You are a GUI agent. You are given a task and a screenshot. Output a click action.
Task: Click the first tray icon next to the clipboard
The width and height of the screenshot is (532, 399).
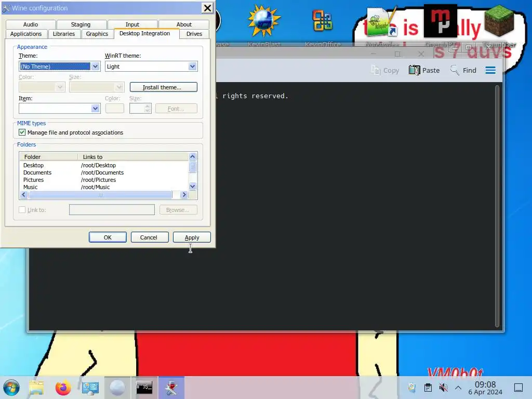(412, 388)
